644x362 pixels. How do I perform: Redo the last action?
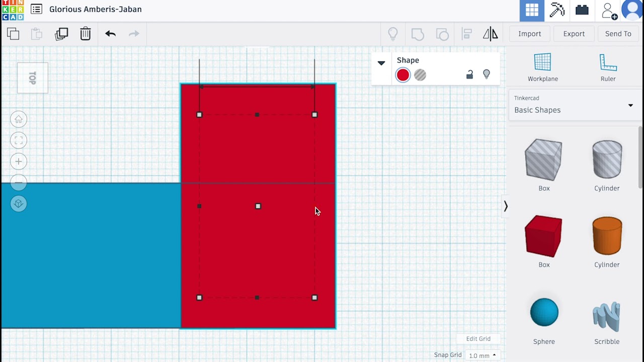134,34
